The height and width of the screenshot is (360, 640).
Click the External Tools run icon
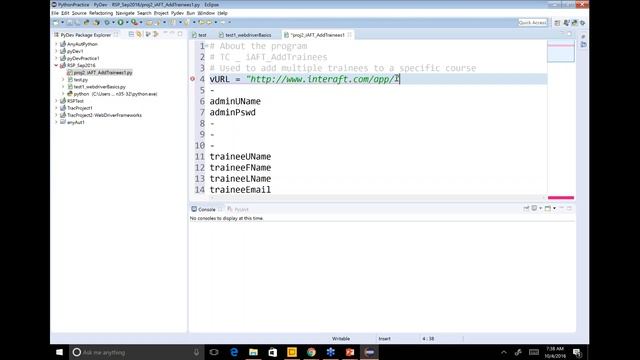tap(134, 22)
